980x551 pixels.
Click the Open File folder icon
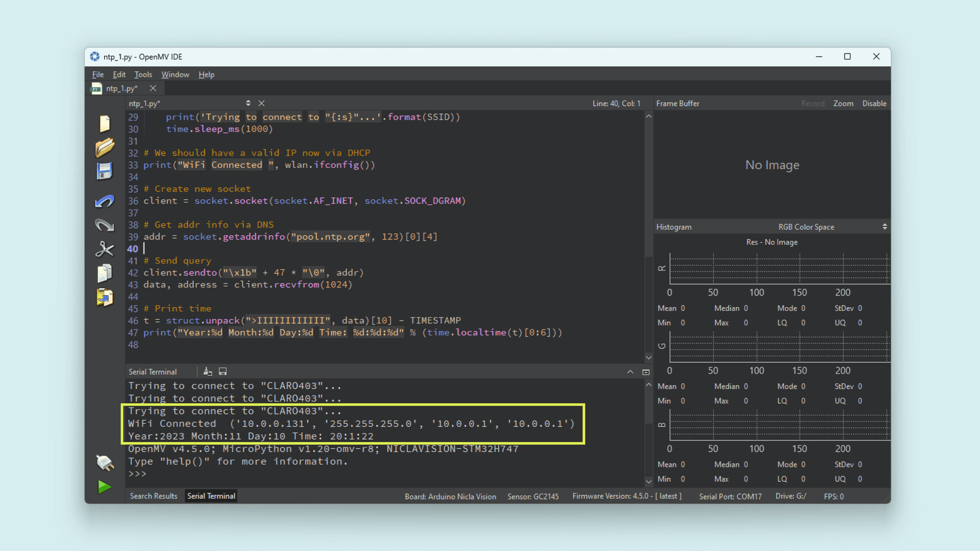pos(104,148)
